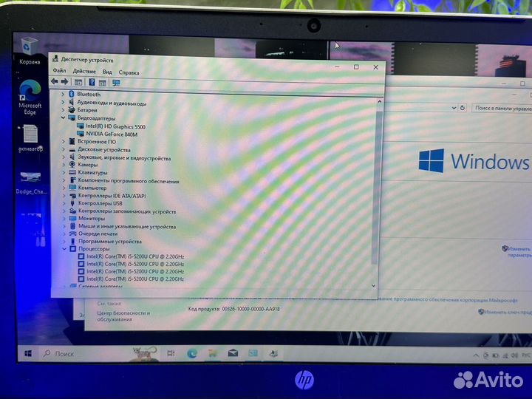Click Центр безопасности и обслуживания link
Screen dimensions: 532x399
click(x=123, y=316)
